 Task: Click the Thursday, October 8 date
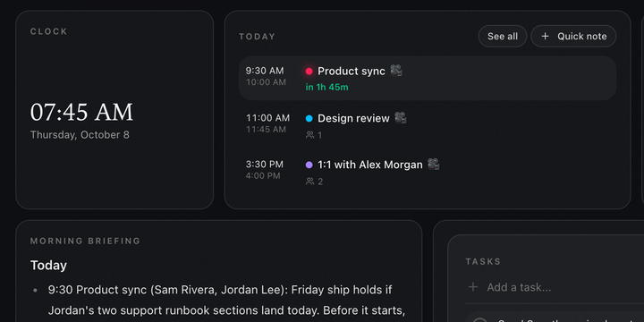point(80,135)
